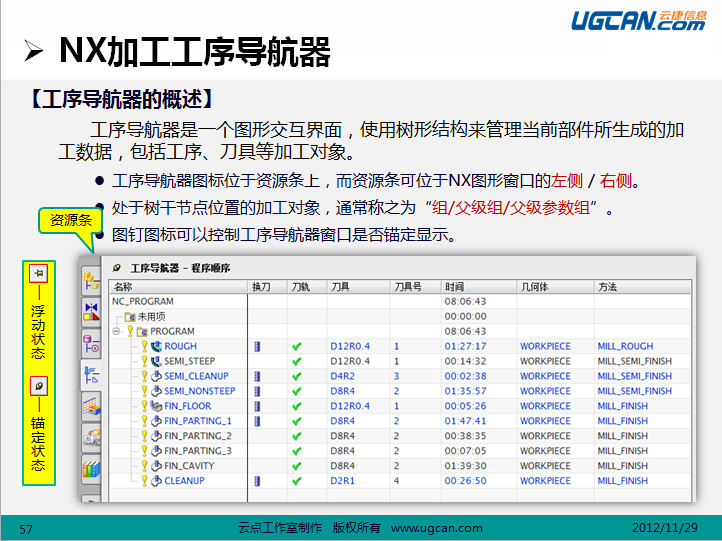Click MILL_ROUGH method link in ROUGH row

[625, 346]
